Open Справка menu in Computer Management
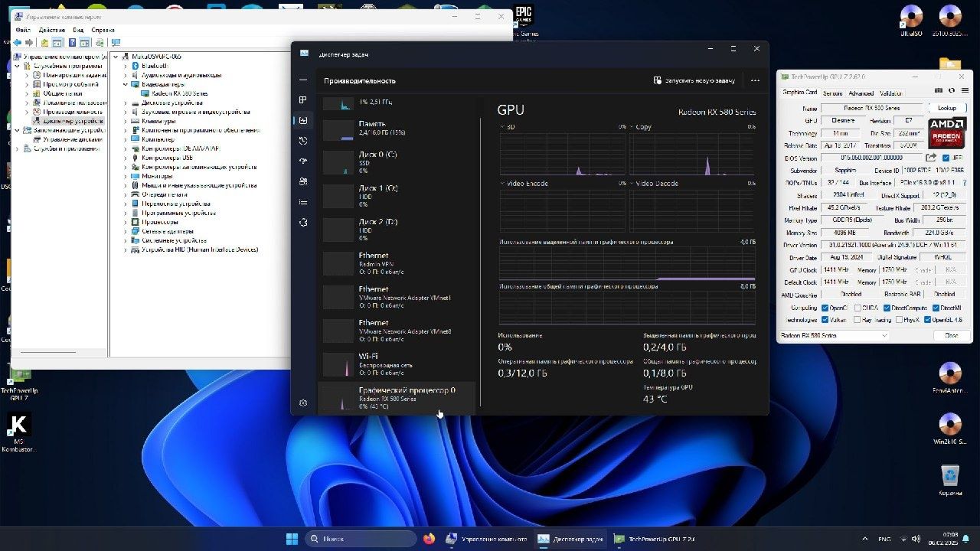 click(x=103, y=30)
